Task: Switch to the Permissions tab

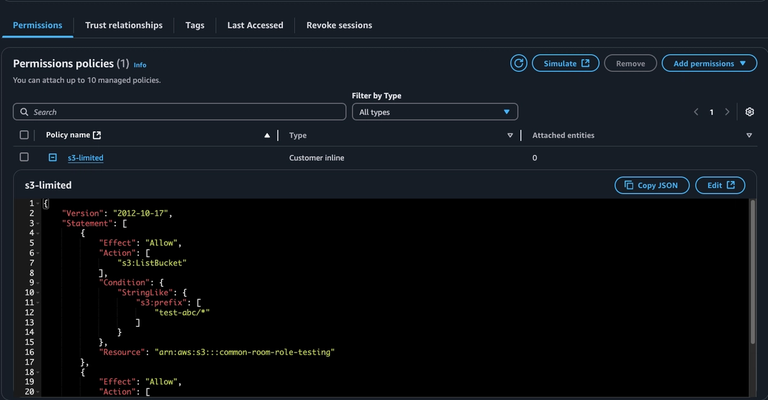Action: (x=38, y=25)
